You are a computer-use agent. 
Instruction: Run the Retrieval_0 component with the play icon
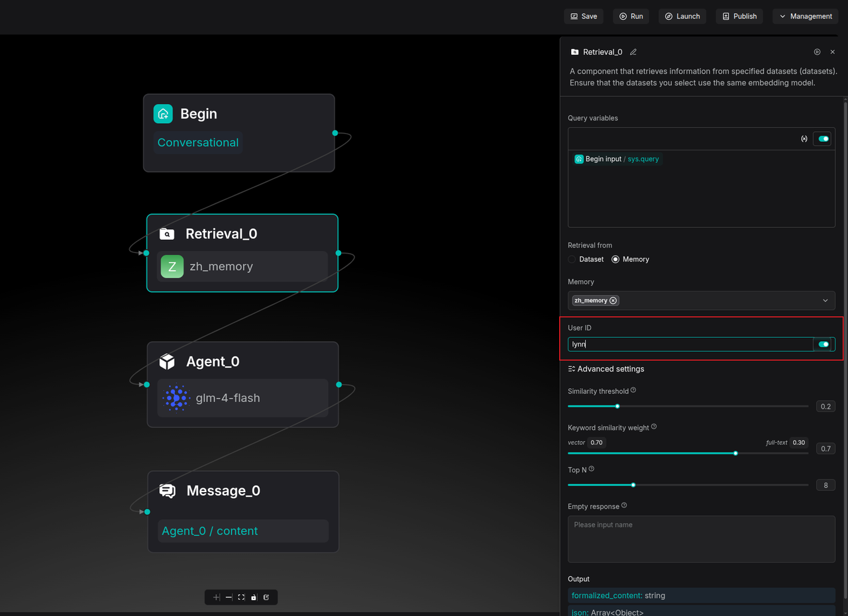pyautogui.click(x=817, y=52)
